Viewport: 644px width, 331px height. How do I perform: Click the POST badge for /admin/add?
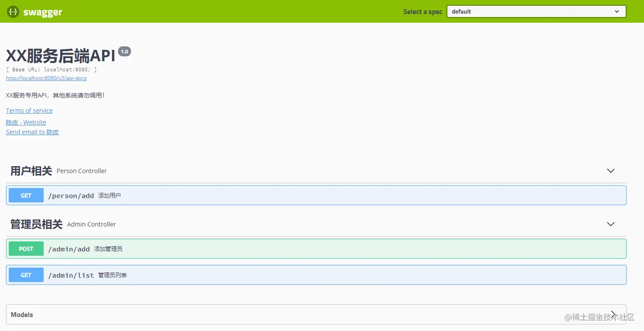[26, 249]
